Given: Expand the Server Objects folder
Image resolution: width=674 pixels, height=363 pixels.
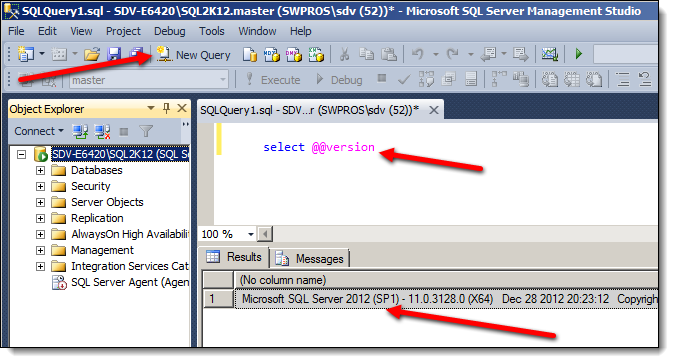Looking at the screenshot, I should pyautogui.click(x=40, y=202).
